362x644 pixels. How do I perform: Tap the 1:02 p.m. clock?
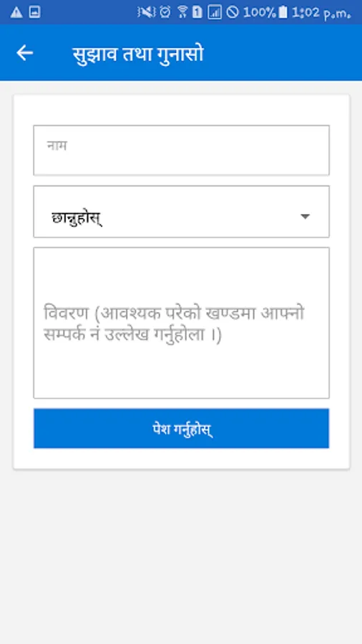pos(321,13)
